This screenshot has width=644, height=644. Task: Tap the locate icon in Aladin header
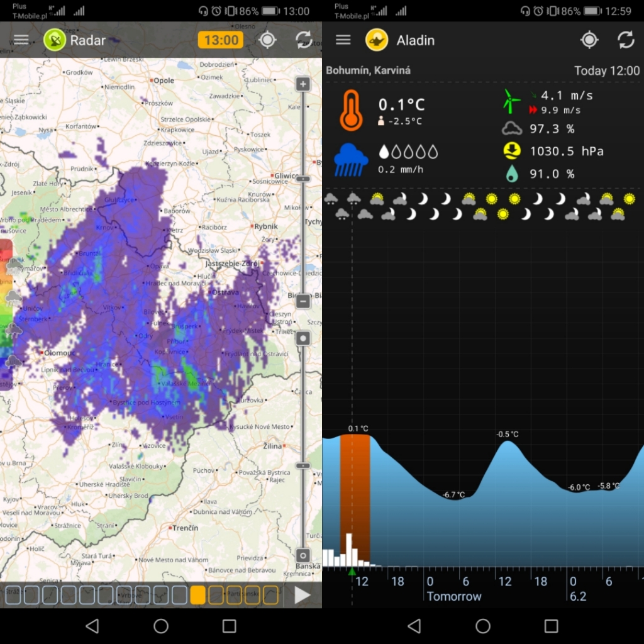coord(589,40)
